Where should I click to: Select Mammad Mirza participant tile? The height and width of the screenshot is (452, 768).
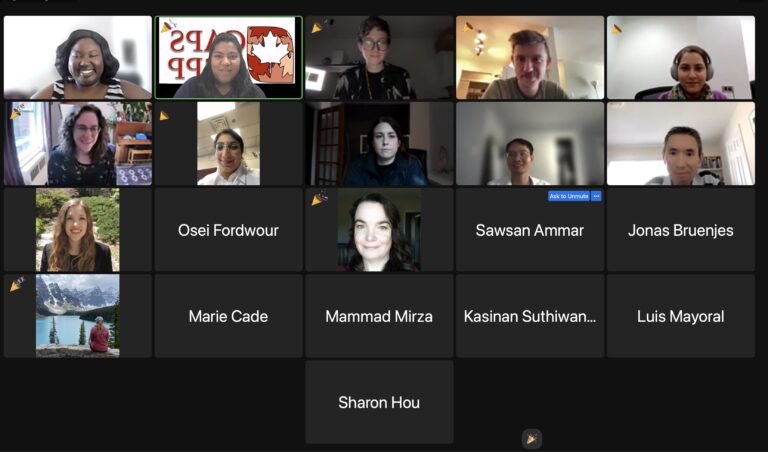pyautogui.click(x=379, y=316)
